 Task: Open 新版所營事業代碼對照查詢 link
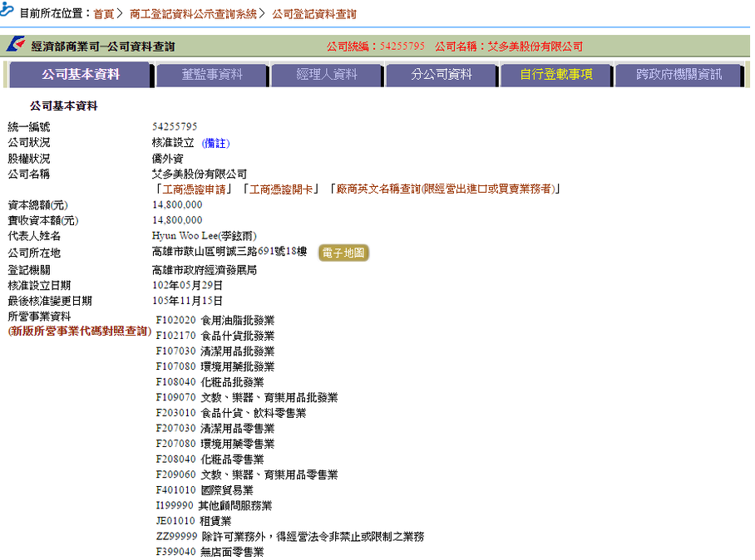pyautogui.click(x=79, y=332)
